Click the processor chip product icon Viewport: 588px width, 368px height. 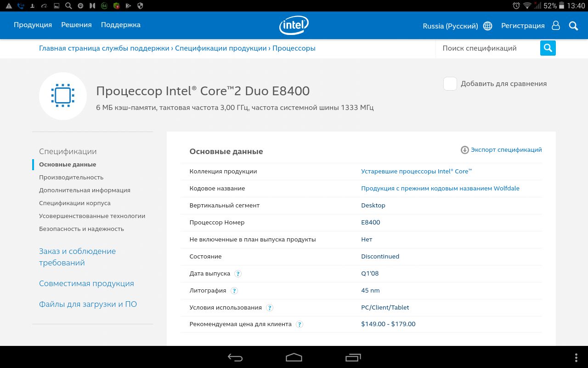(x=63, y=96)
